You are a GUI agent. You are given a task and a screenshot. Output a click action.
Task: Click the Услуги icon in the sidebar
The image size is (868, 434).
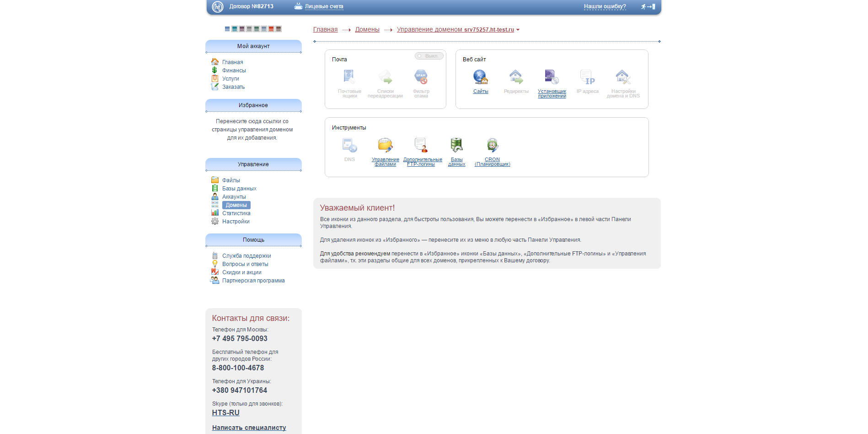(x=215, y=78)
